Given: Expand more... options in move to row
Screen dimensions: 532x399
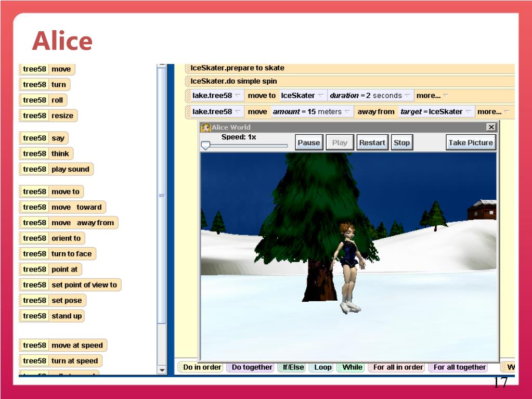Looking at the screenshot, I should pyautogui.click(x=432, y=96).
